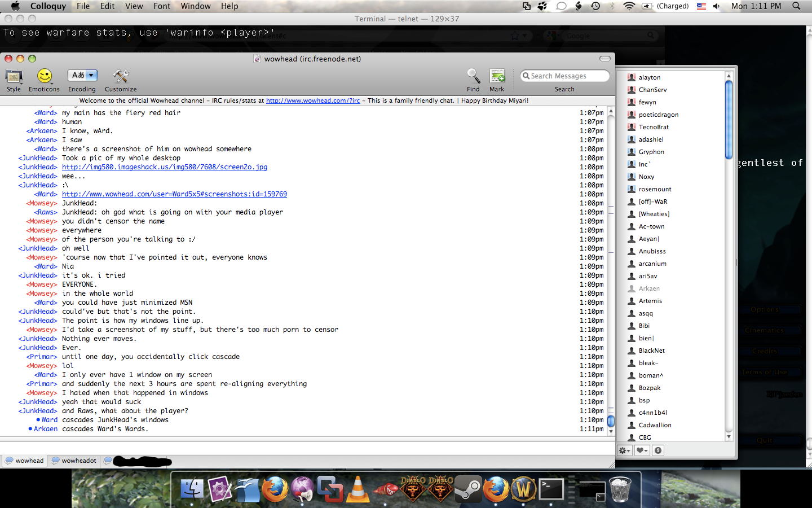
Task: Launch Steam from the Dock
Action: point(468,489)
